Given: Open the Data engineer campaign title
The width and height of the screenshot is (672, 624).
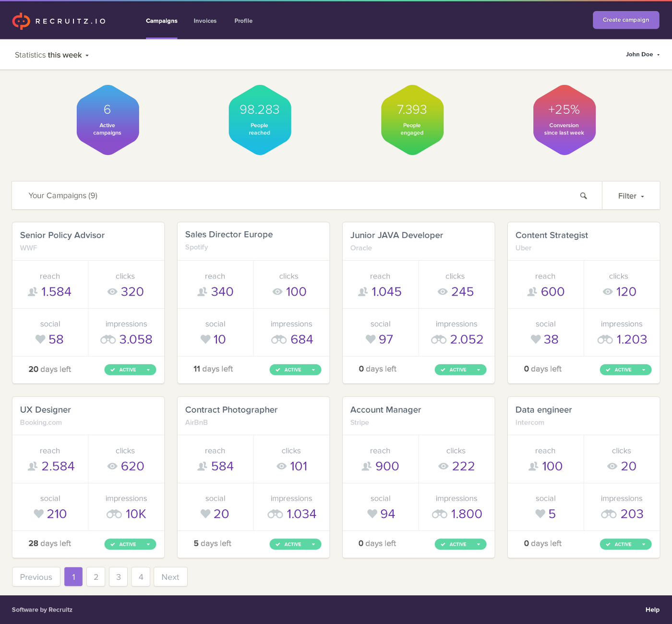Looking at the screenshot, I should tap(544, 410).
